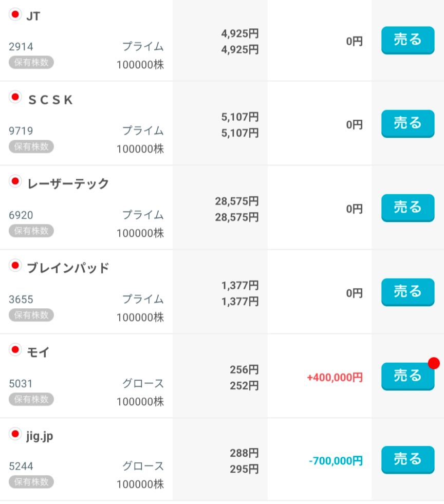Image resolution: width=444 pixels, height=504 pixels.
Task: Tap the 保有株数 badge under code 2914
Action: (x=31, y=62)
